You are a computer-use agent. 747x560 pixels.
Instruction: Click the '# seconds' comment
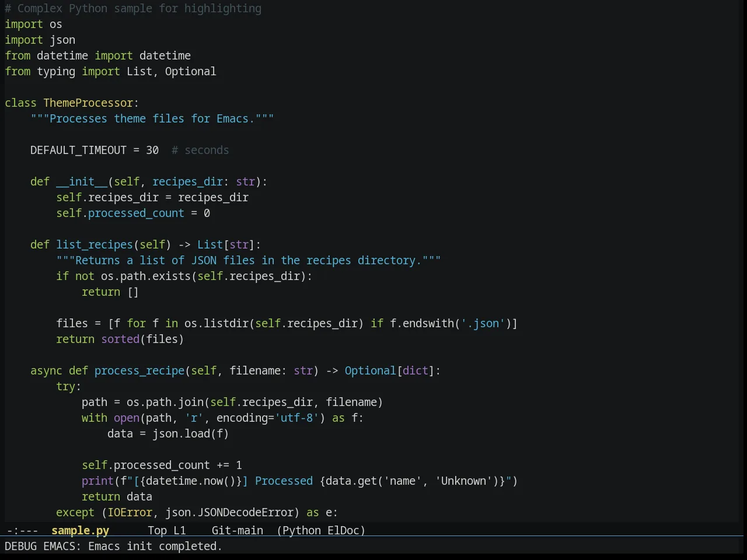click(x=200, y=150)
